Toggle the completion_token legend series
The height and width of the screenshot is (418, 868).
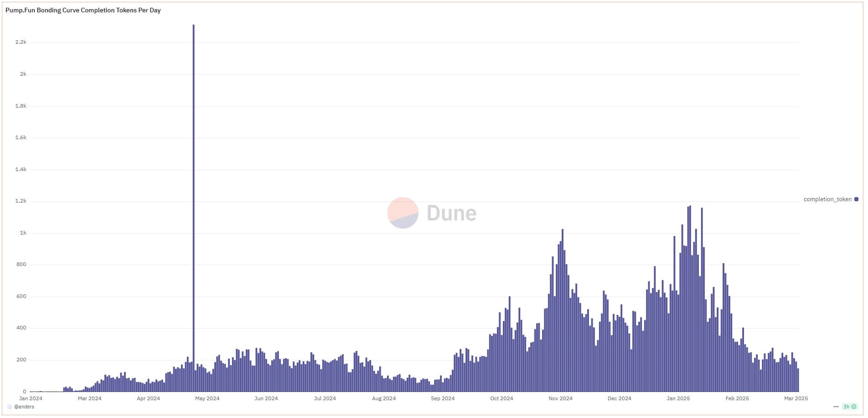point(831,199)
